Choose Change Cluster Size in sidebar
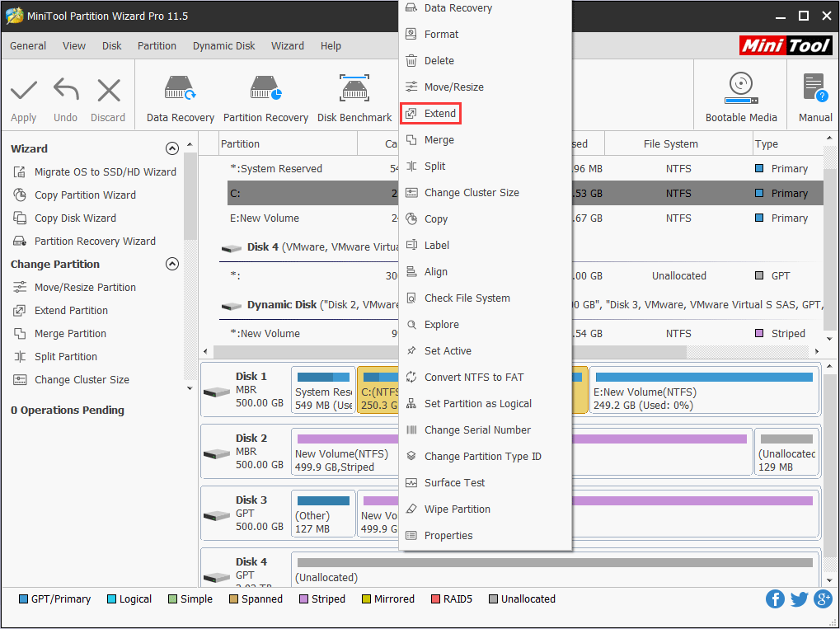The height and width of the screenshot is (629, 840). pos(71,379)
